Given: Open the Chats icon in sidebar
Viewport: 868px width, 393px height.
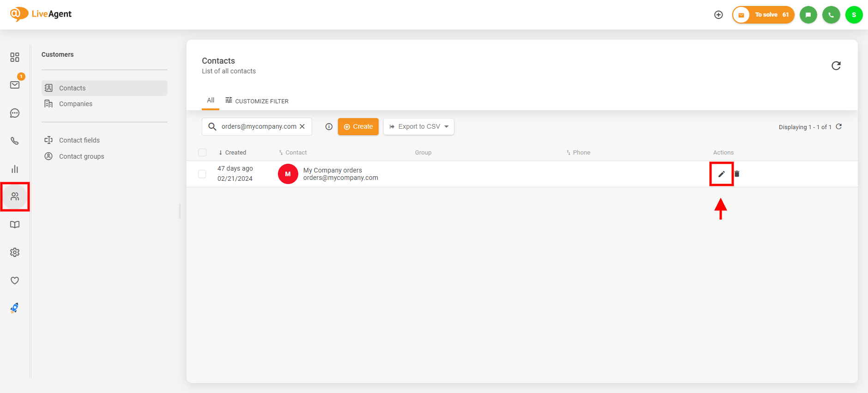Looking at the screenshot, I should pyautogui.click(x=15, y=113).
